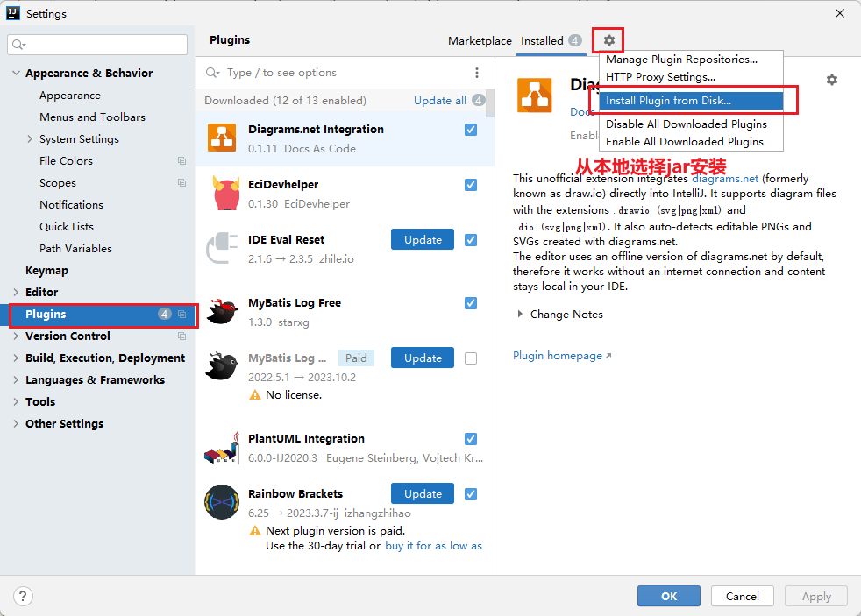This screenshot has width=861, height=616.
Task: Expand the System Settings node
Action: pyautogui.click(x=30, y=138)
